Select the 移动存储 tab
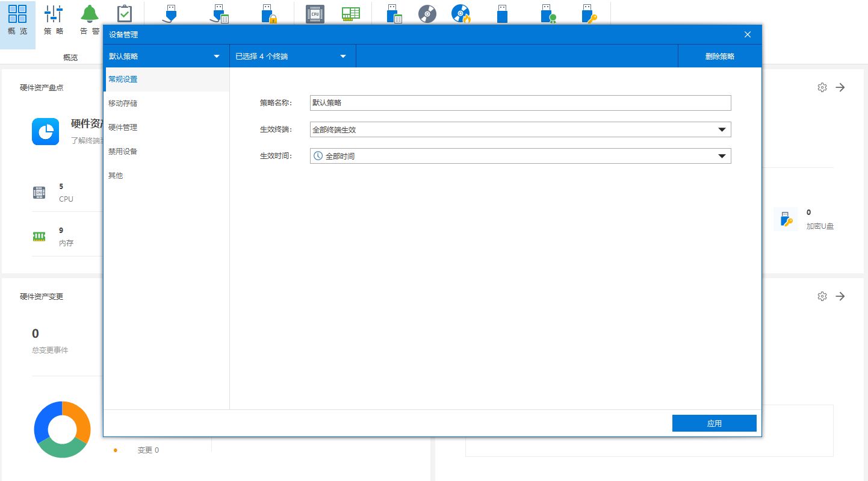 tap(166, 104)
